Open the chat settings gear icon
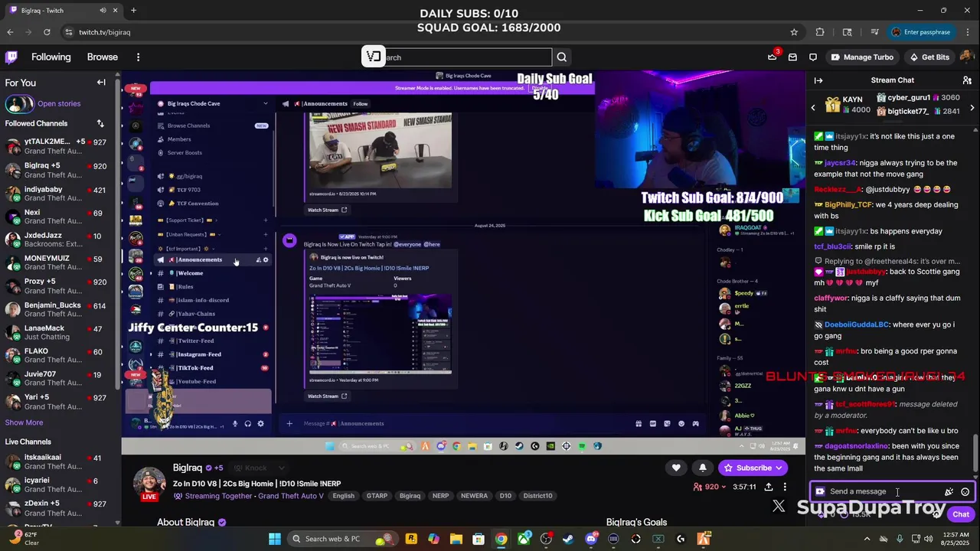Screen dimensions: 980x551 [x=936, y=514]
